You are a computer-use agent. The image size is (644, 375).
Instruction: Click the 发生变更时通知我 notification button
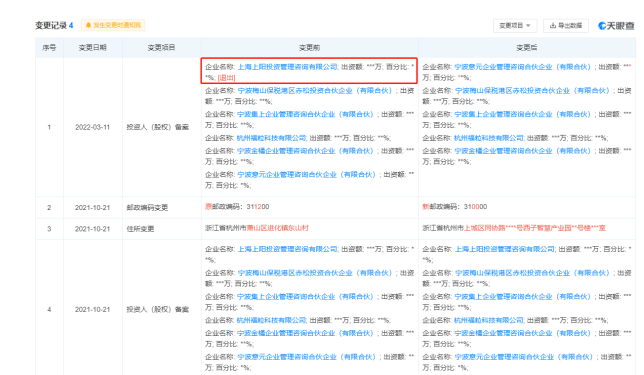tap(113, 25)
